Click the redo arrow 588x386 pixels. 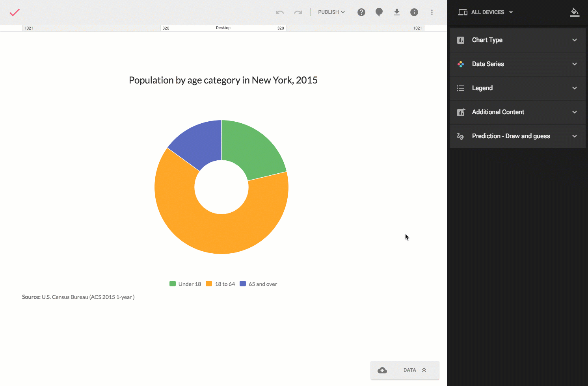click(298, 12)
